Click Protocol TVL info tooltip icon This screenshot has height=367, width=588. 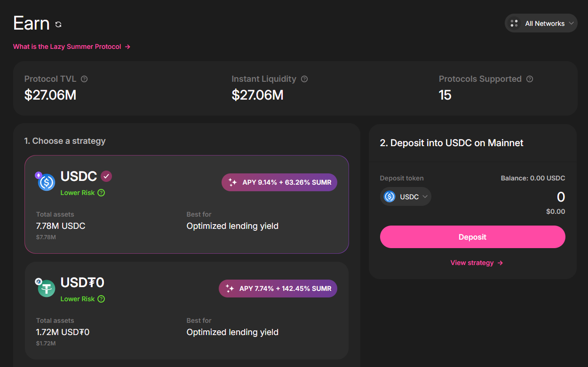coord(84,79)
